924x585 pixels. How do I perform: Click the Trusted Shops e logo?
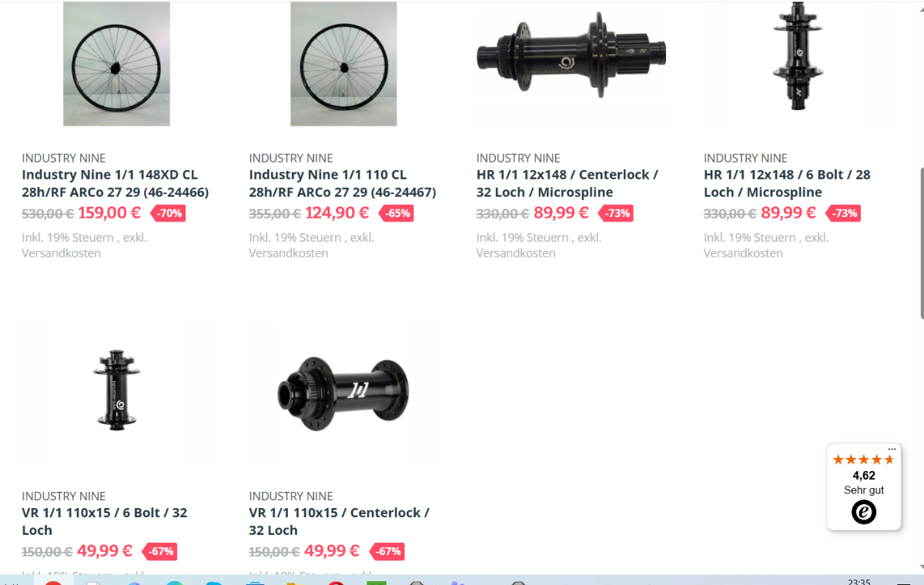(864, 512)
